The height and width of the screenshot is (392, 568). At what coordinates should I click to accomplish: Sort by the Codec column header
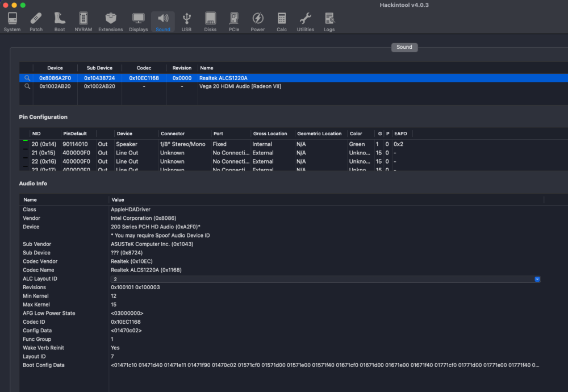144,68
